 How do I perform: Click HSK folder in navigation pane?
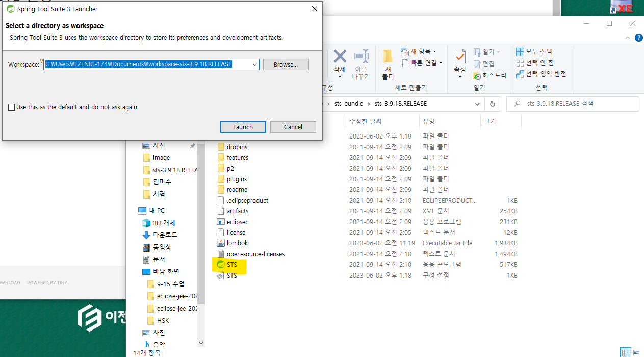163,320
